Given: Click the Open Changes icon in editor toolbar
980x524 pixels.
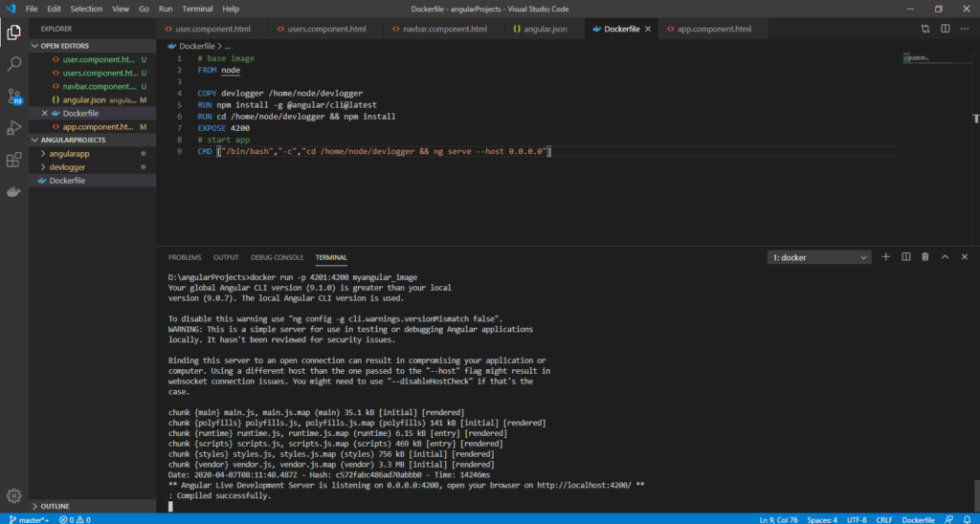Looking at the screenshot, I should coord(925,29).
